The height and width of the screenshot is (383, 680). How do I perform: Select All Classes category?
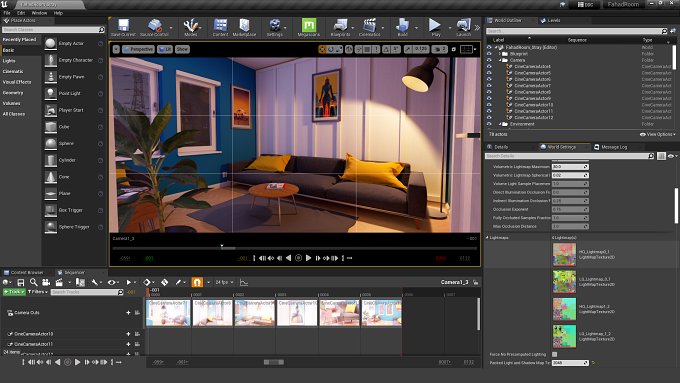click(14, 114)
